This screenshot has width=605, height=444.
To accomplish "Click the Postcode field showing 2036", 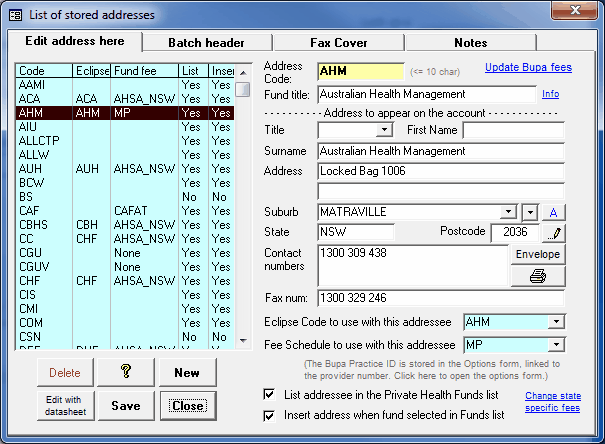I will [x=515, y=233].
